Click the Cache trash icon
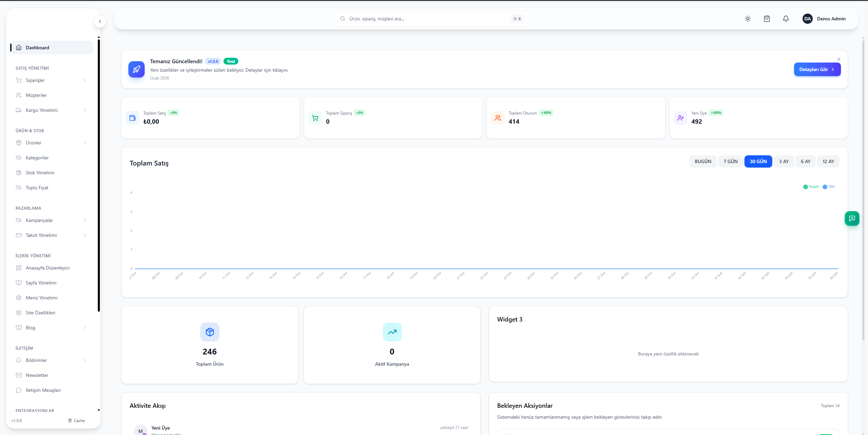The height and width of the screenshot is (435, 868). click(70, 420)
